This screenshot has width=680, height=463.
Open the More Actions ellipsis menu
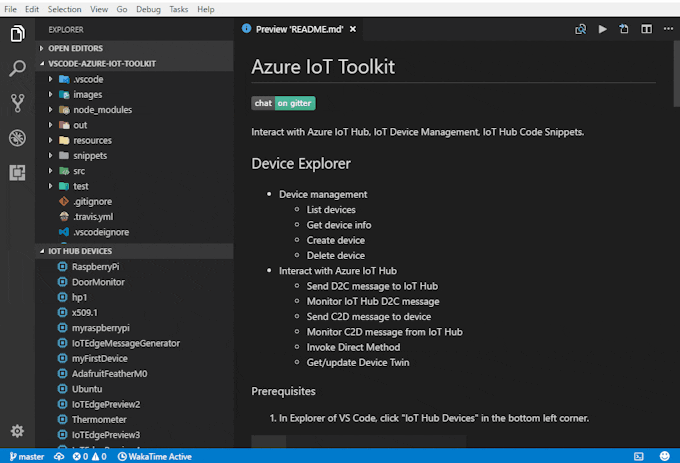click(668, 29)
